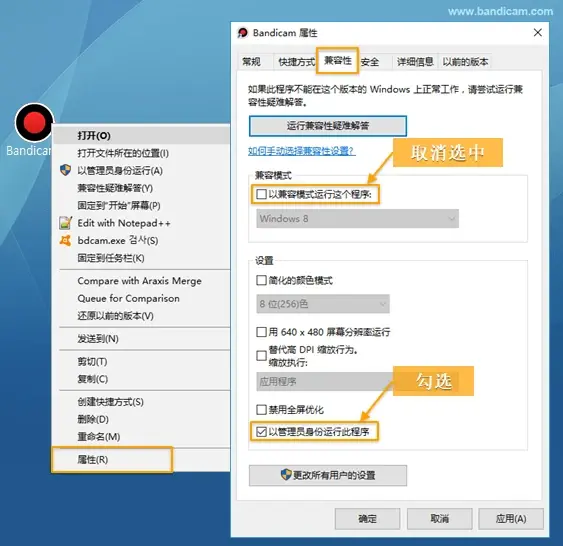Switch to the 以前的版本 tab
This screenshot has height=546, width=563.
click(465, 62)
